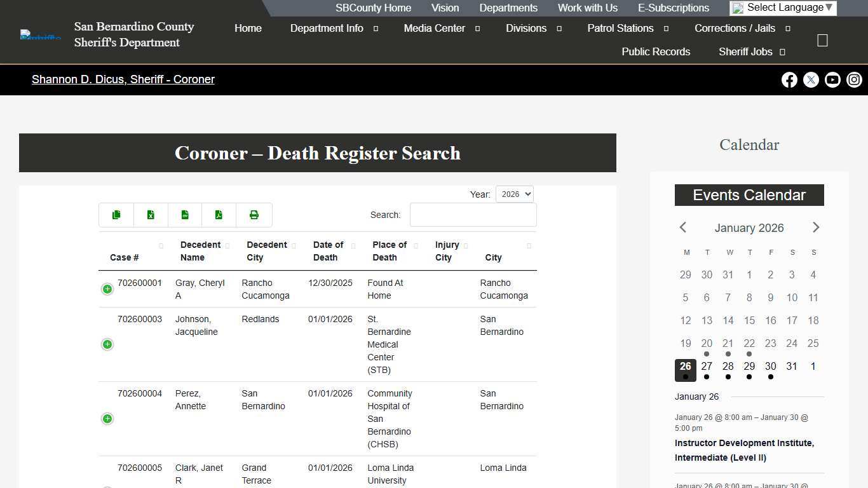
Task: Open the Year selector showing 2026
Action: point(514,194)
